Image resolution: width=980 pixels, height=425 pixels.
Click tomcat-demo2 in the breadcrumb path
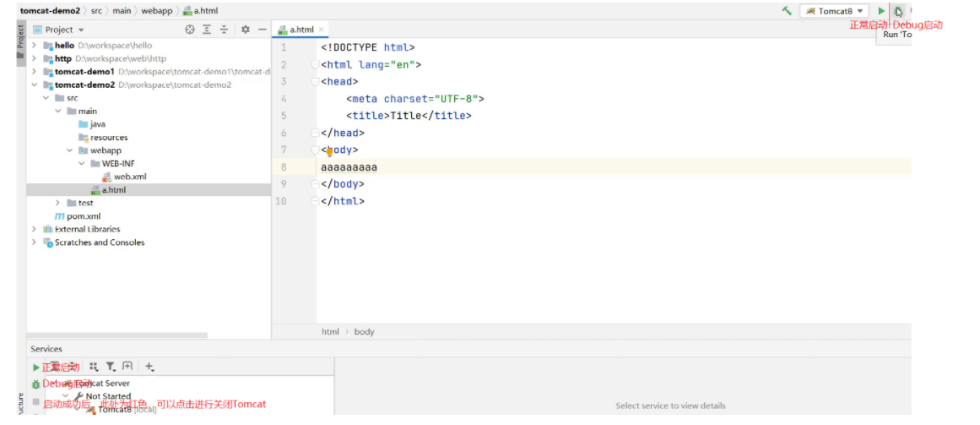click(x=50, y=11)
